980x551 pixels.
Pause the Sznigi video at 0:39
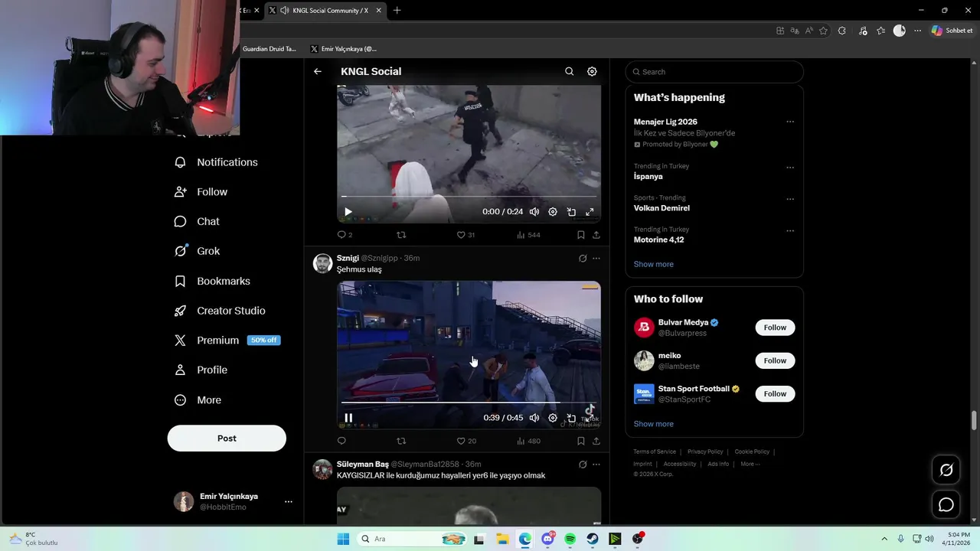point(348,418)
